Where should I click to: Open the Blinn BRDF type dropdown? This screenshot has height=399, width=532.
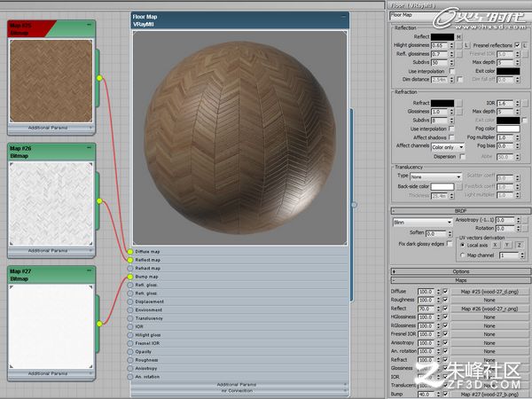[x=422, y=223]
